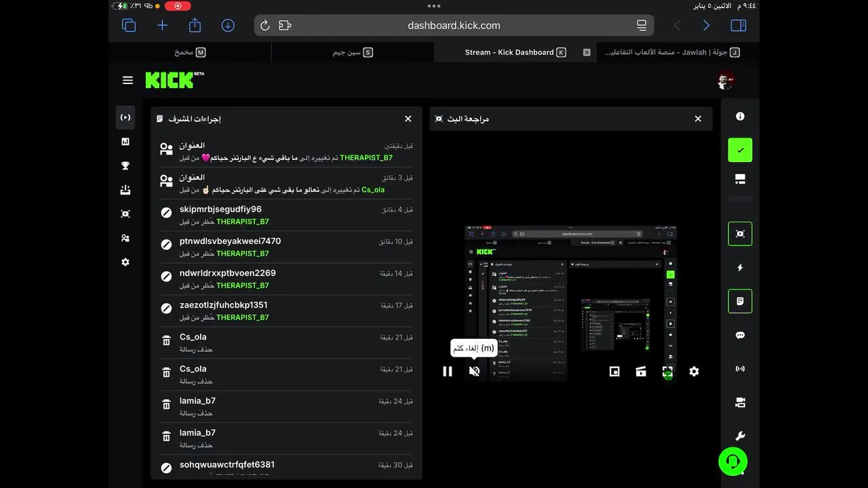The image size is (868, 488).
Task: Open the info icon in right sidebar
Action: click(740, 117)
